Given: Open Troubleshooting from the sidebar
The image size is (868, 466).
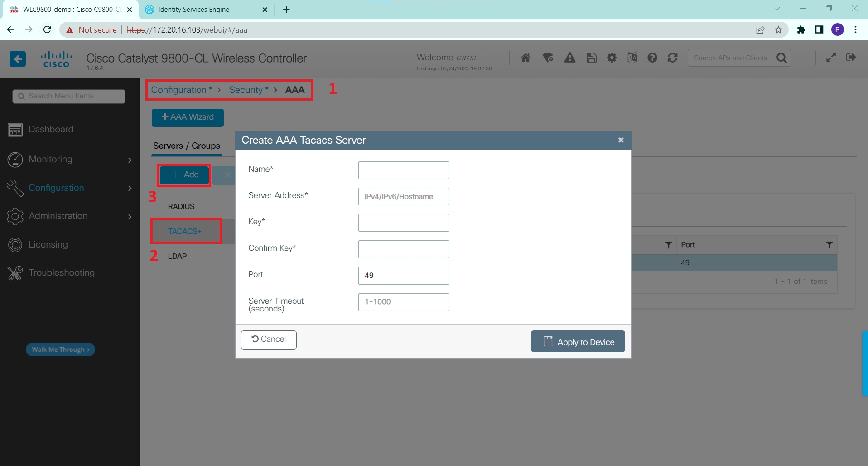Looking at the screenshot, I should tap(62, 273).
